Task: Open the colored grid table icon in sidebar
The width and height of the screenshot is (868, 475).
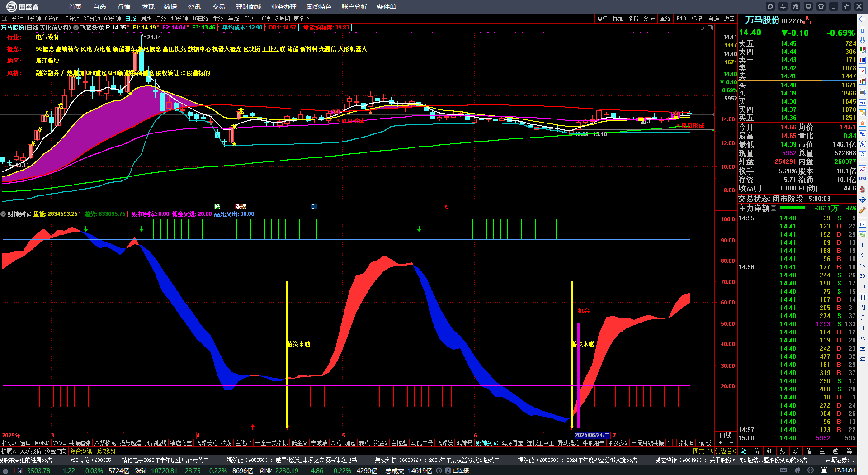Action: [x=863, y=61]
